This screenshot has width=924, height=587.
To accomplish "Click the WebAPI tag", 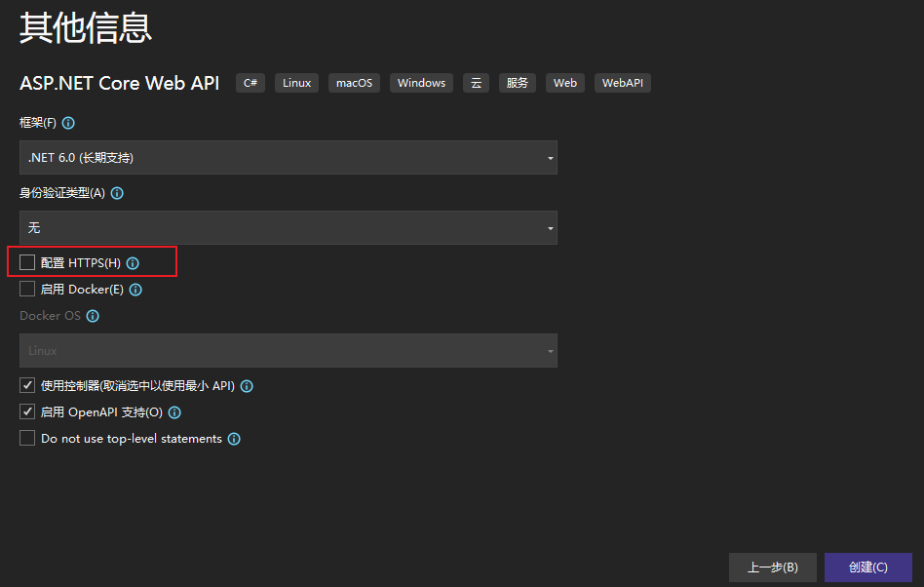I will [x=622, y=83].
